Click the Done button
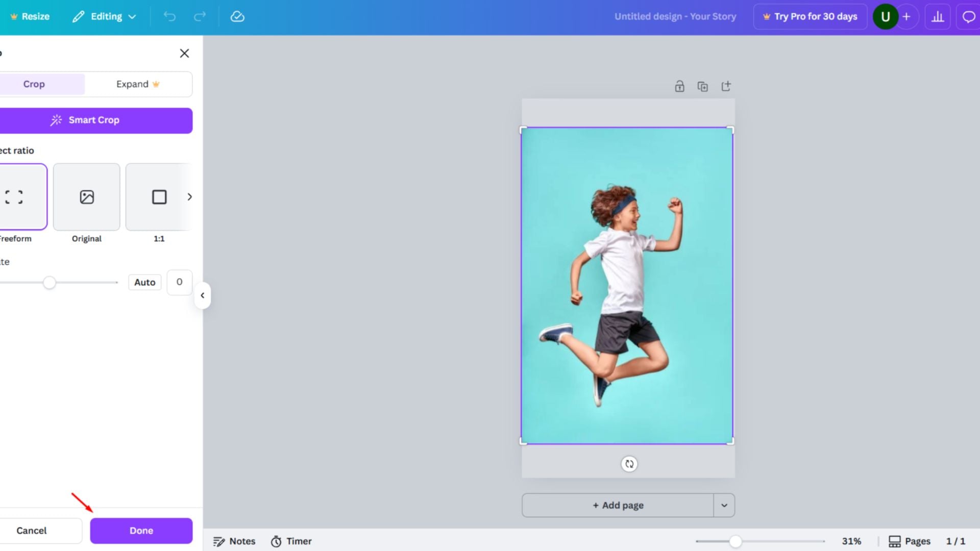The width and height of the screenshot is (980, 551). point(141,531)
